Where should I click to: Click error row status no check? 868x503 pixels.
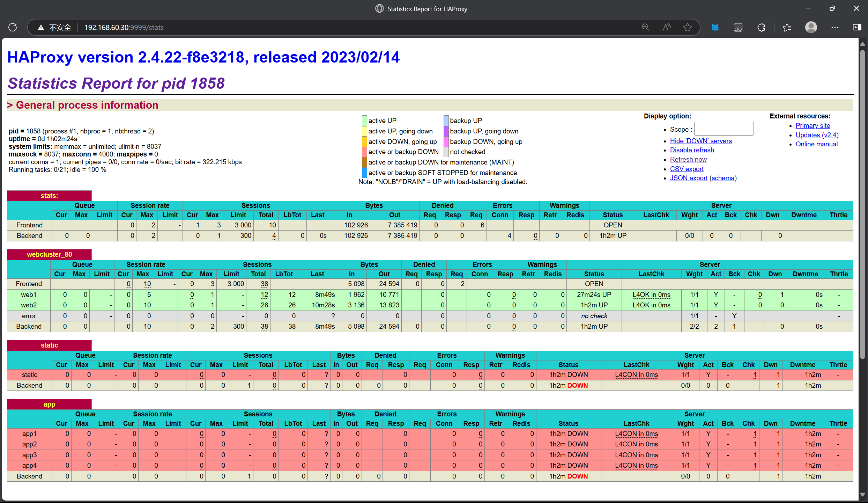coord(594,316)
